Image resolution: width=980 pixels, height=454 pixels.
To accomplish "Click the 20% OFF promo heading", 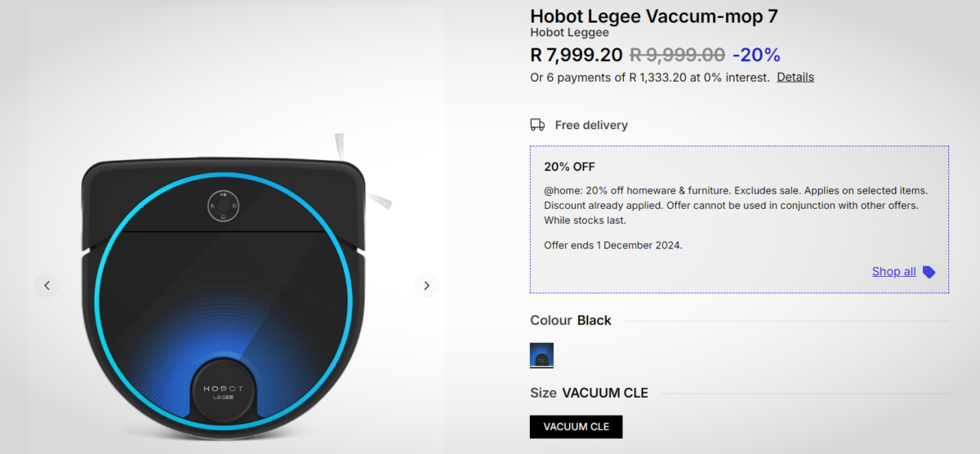I will pos(569,167).
